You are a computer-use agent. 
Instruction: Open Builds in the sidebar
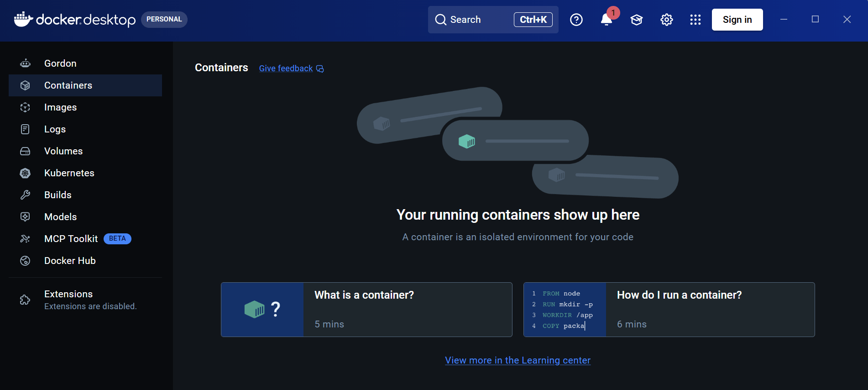click(x=85, y=195)
